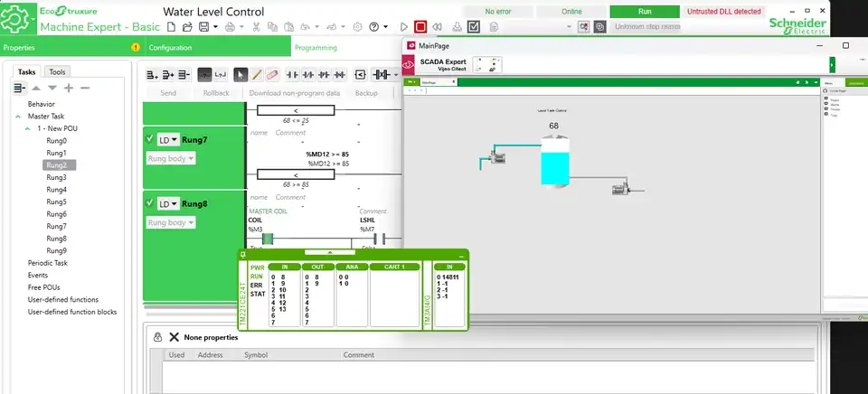Pin the controller status panel
Viewport: 868px width, 394px height.
[x=242, y=255]
